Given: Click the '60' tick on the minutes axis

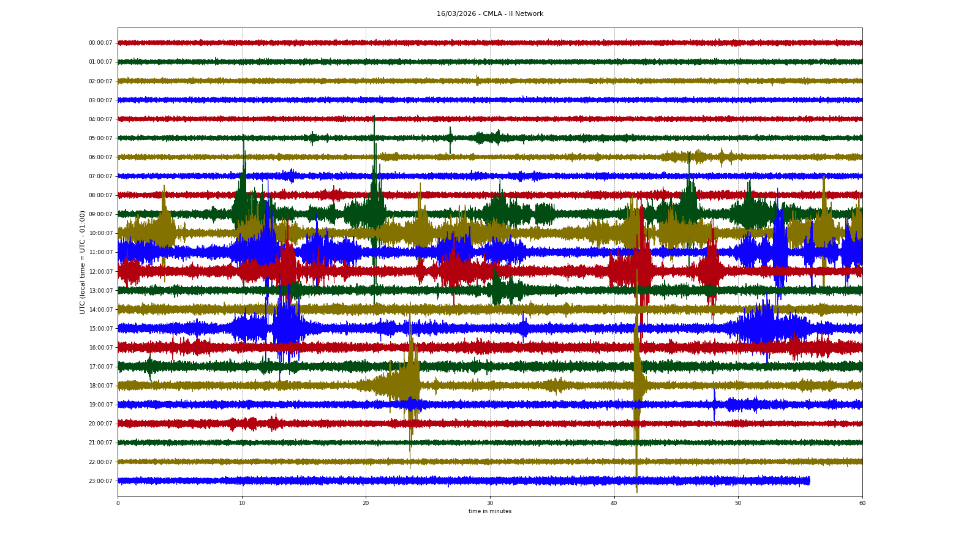Looking at the screenshot, I should pos(862,503).
